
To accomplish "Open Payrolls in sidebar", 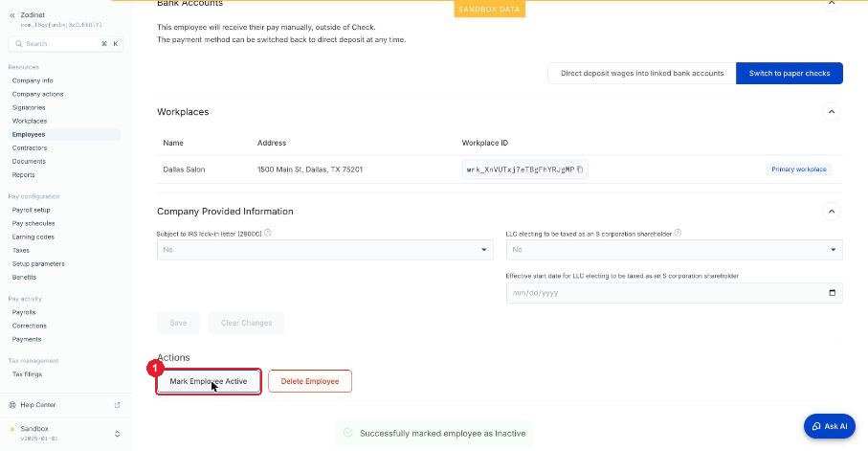I will pyautogui.click(x=24, y=312).
